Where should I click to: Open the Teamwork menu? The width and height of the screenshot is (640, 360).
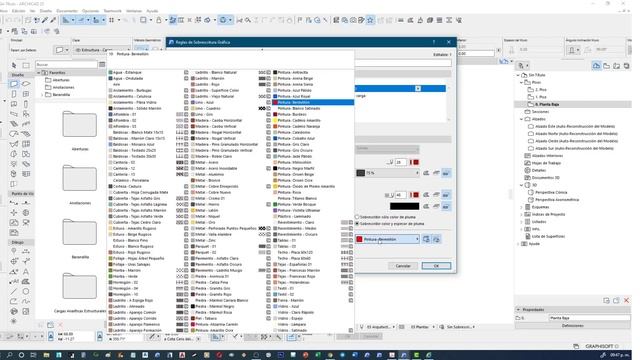(x=112, y=11)
